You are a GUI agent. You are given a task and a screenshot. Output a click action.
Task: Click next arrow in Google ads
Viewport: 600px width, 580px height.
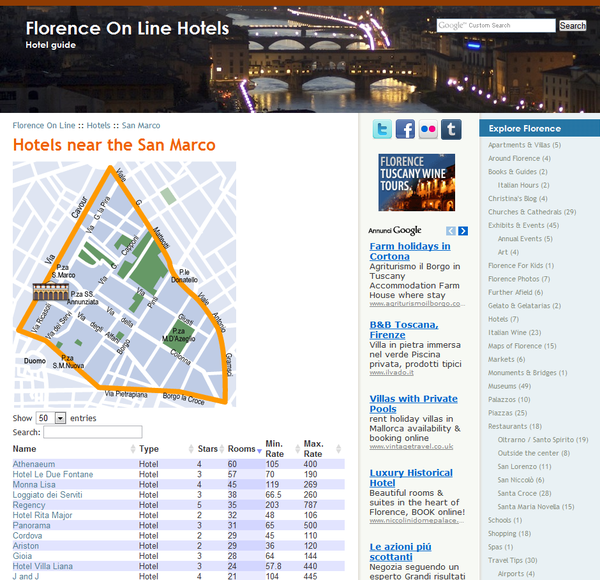(x=463, y=231)
